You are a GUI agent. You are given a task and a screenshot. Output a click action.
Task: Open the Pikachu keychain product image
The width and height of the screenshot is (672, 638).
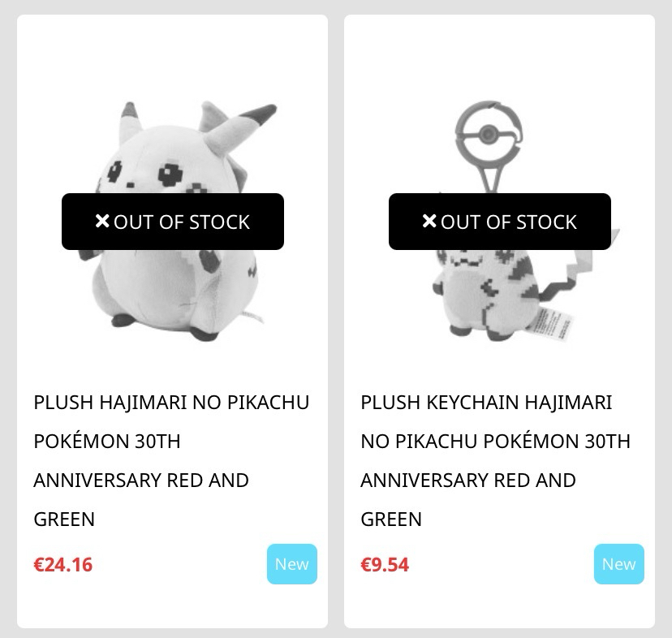[x=500, y=300]
